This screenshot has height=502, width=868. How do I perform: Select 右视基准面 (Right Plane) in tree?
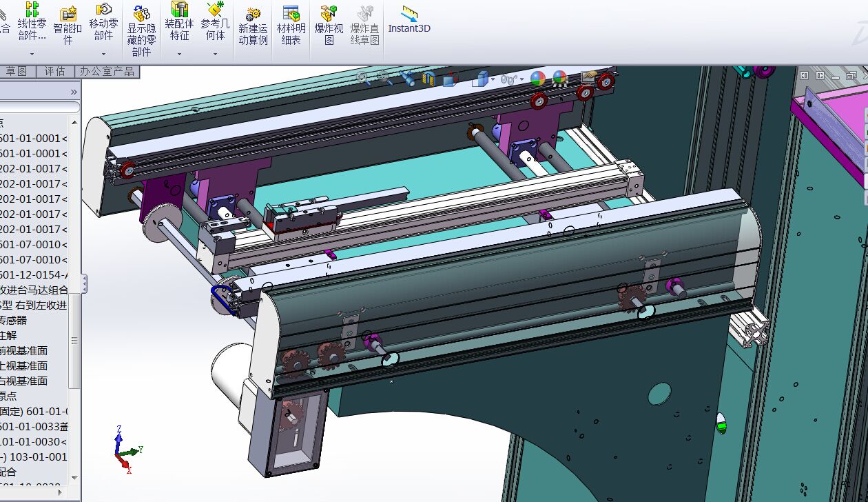pyautogui.click(x=24, y=381)
